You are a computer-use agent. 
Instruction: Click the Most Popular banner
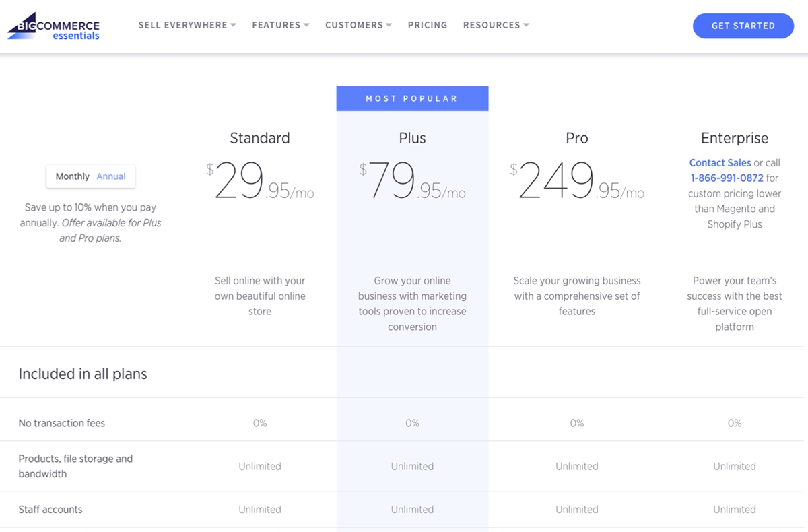coord(412,98)
